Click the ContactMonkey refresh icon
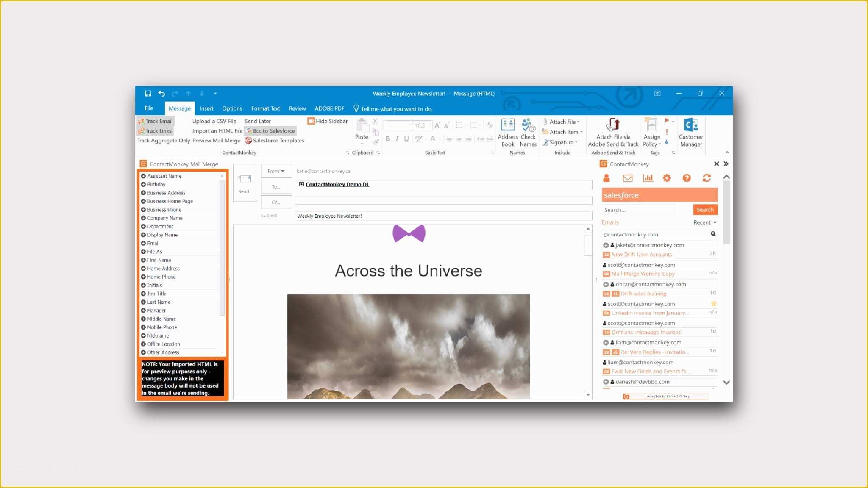868x488 pixels. [x=708, y=177]
